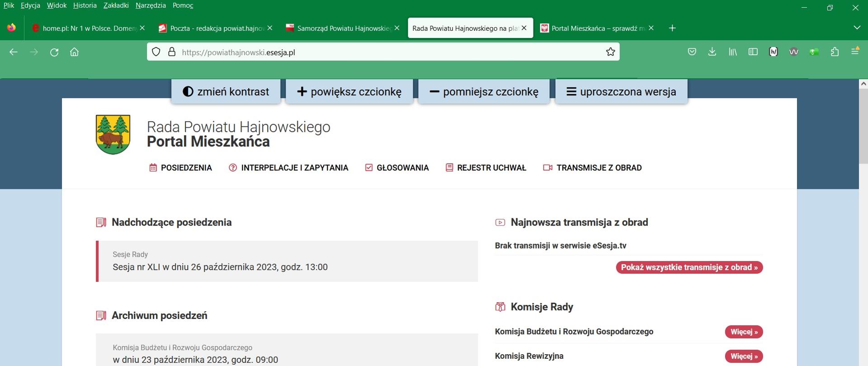Reload the current page
Image resolution: width=868 pixels, height=366 pixels.
(54, 52)
